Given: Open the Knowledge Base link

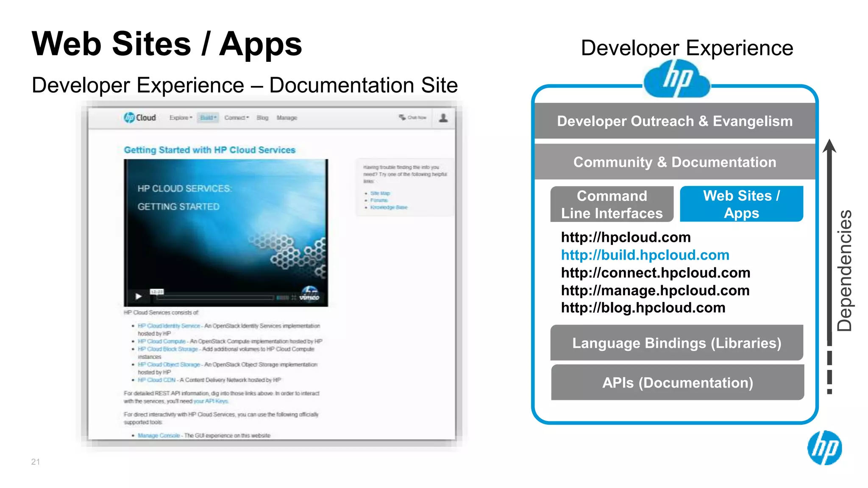Looking at the screenshot, I should coord(389,207).
